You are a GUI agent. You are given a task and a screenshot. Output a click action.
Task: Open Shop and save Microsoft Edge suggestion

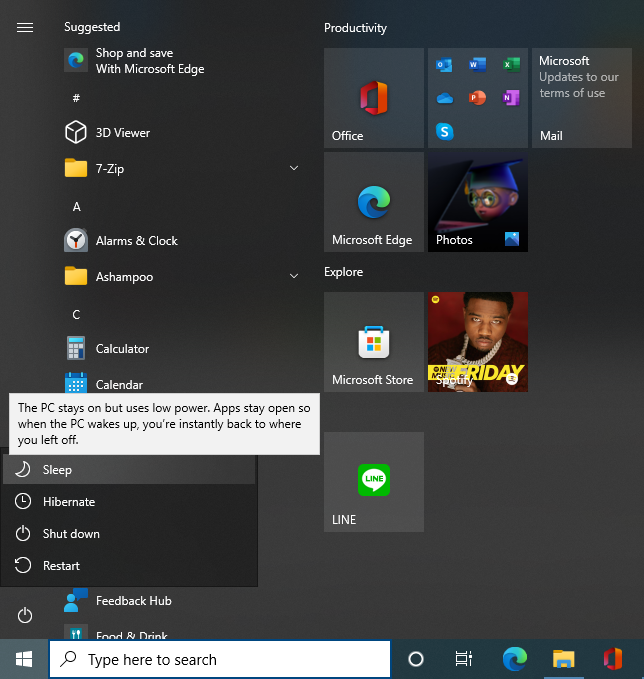182,61
